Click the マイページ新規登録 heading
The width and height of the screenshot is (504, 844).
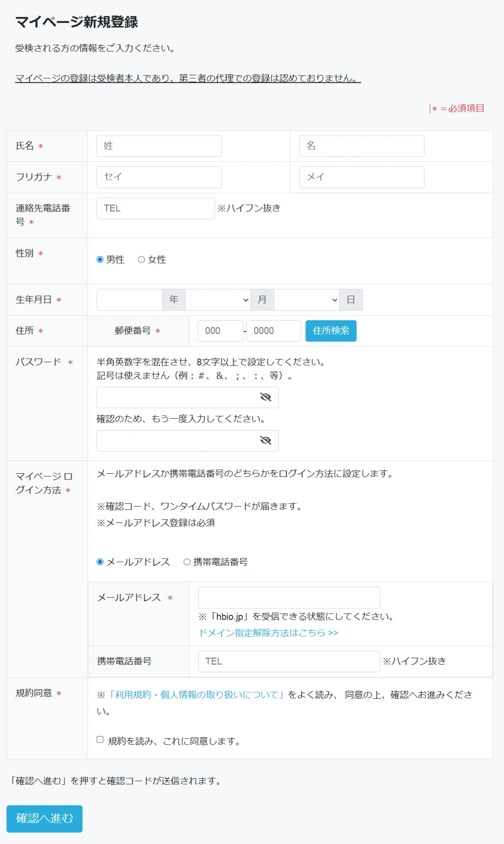pyautogui.click(x=76, y=22)
